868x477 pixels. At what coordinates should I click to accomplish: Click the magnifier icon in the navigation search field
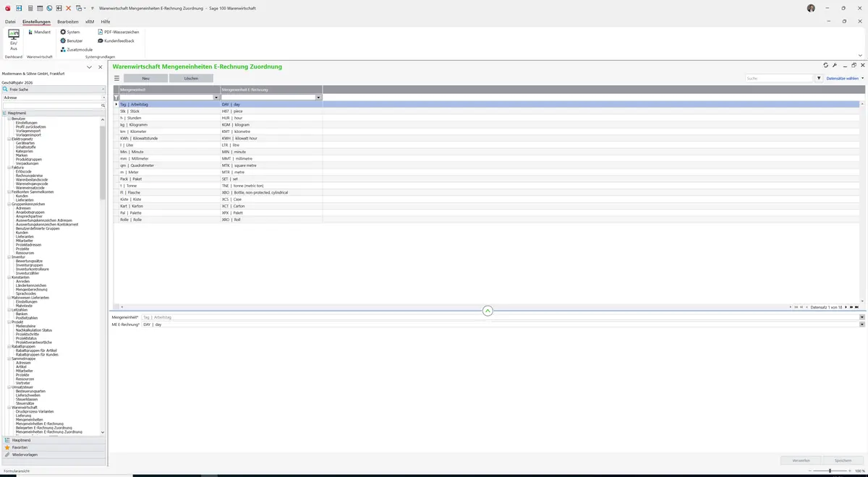[103, 106]
